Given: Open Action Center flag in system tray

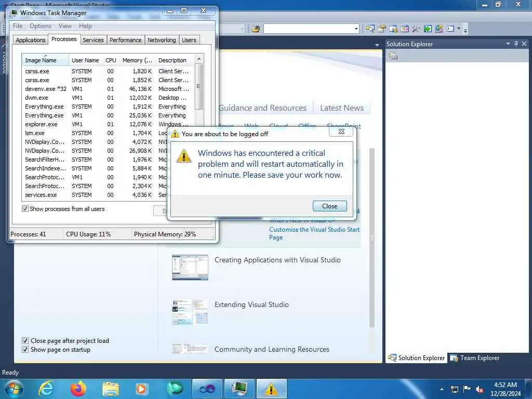Looking at the screenshot, I should (467, 389).
